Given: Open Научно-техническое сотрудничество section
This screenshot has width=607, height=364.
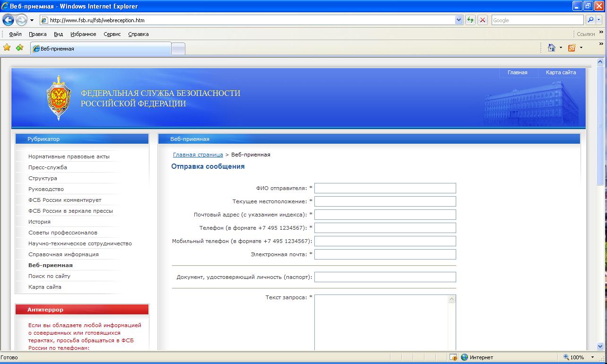Looking at the screenshot, I should (80, 243).
